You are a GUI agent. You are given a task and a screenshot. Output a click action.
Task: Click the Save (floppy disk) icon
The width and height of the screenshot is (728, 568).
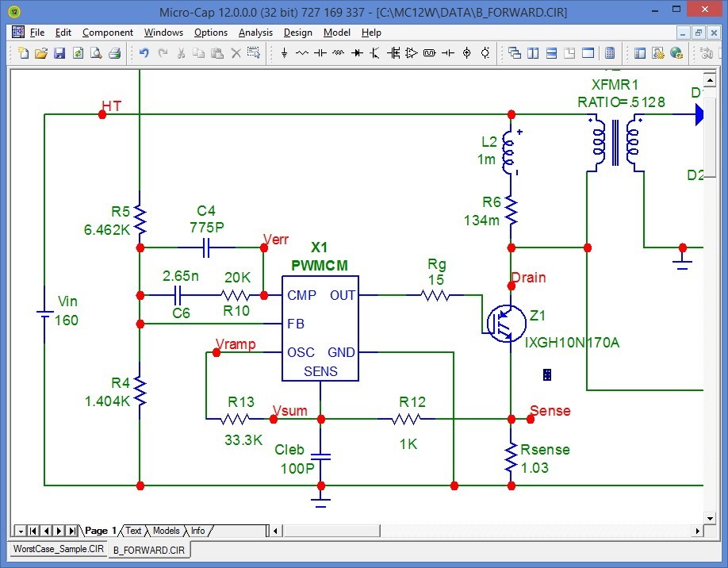coord(59,53)
